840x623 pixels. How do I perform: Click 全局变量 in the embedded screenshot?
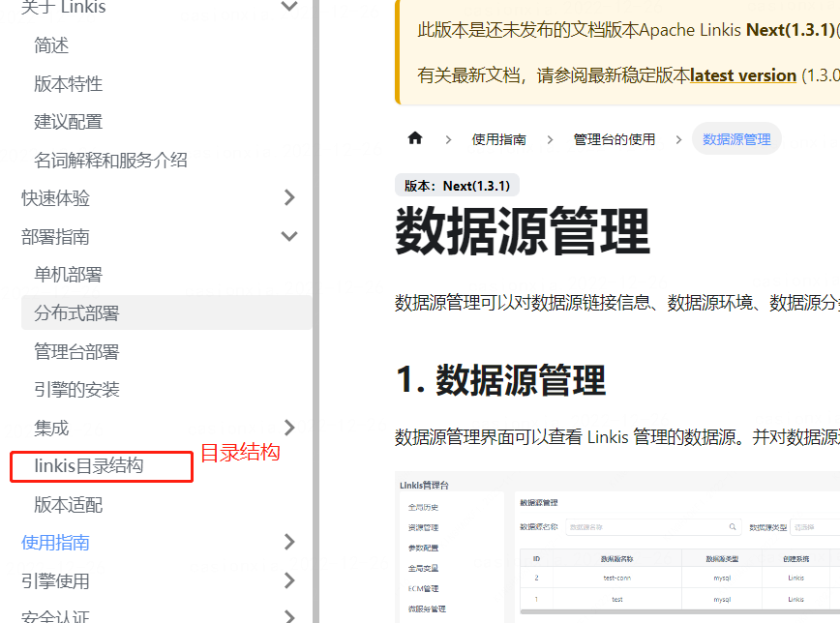tap(423, 568)
